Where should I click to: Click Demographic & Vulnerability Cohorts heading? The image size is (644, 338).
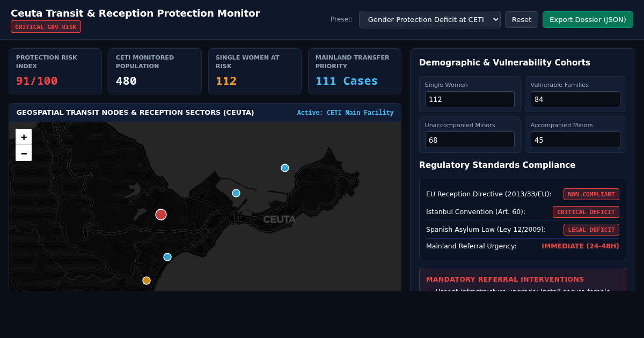(504, 63)
